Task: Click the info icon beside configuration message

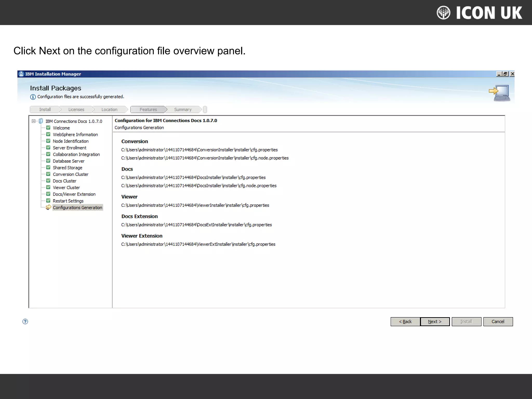Action: pyautogui.click(x=33, y=97)
